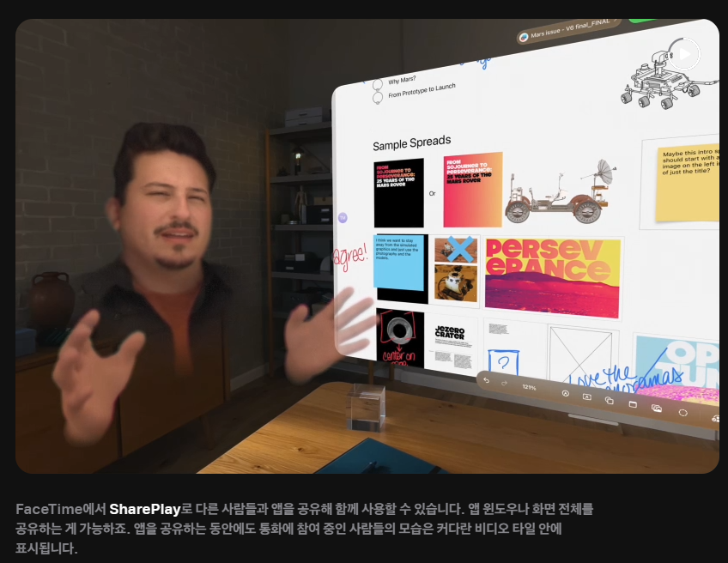Click the rover photo marked with blue X
Viewport: 728px width, 563px height.
456,250
